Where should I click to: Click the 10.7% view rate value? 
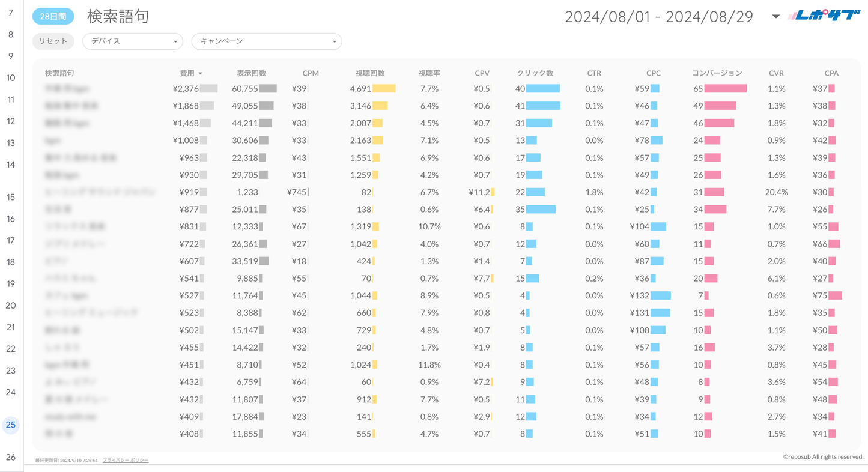tap(429, 226)
